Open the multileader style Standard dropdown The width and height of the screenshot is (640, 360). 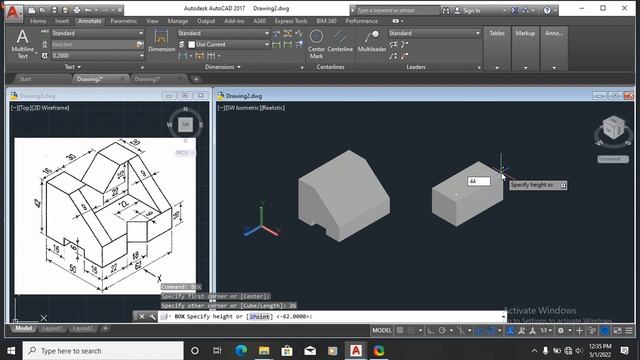coord(434,33)
